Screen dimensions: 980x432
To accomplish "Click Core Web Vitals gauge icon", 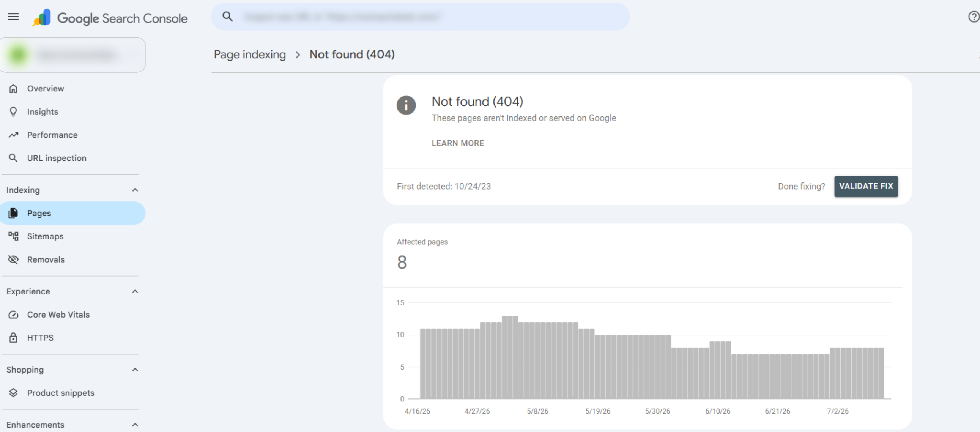I will [x=13, y=315].
